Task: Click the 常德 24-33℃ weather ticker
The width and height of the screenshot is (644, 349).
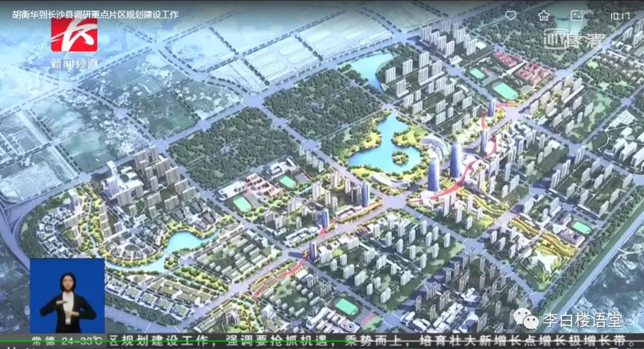Action: point(67,341)
